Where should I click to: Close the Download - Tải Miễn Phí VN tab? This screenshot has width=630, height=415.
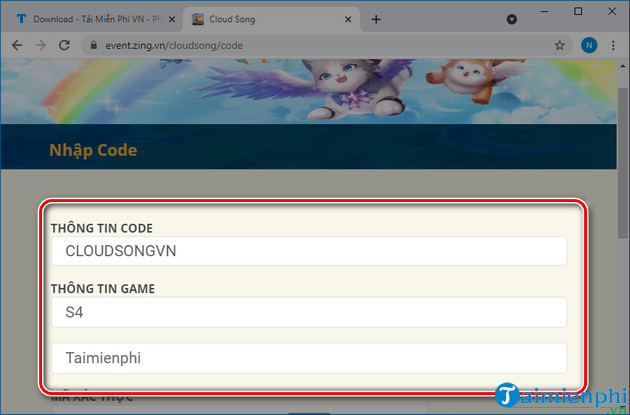click(x=172, y=19)
